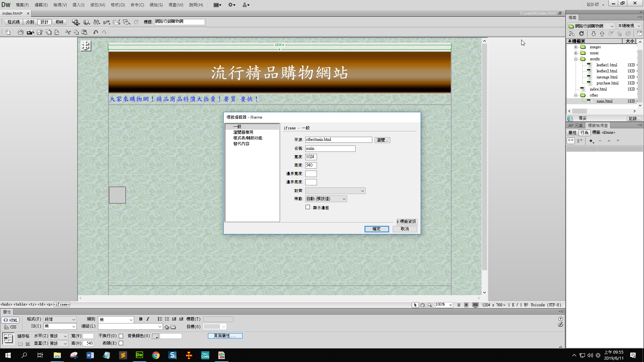644x362 pixels.
Task: Click the Bold formatting icon
Action: click(x=141, y=319)
